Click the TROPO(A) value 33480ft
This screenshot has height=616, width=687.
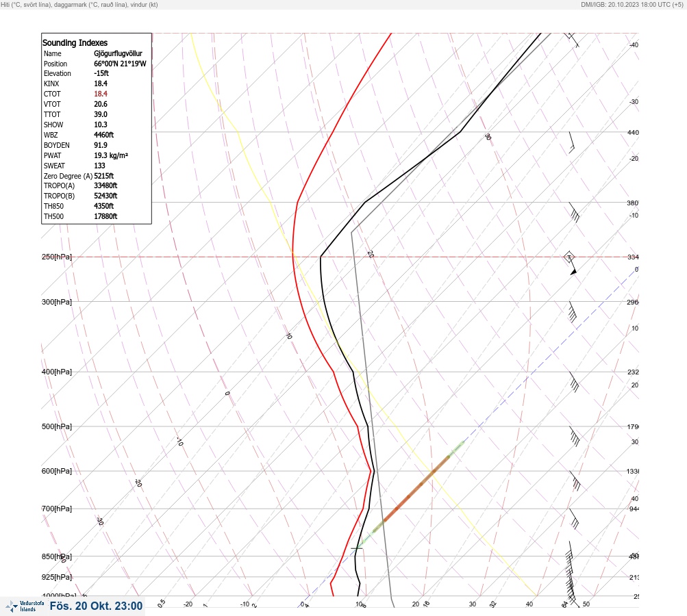tap(105, 185)
